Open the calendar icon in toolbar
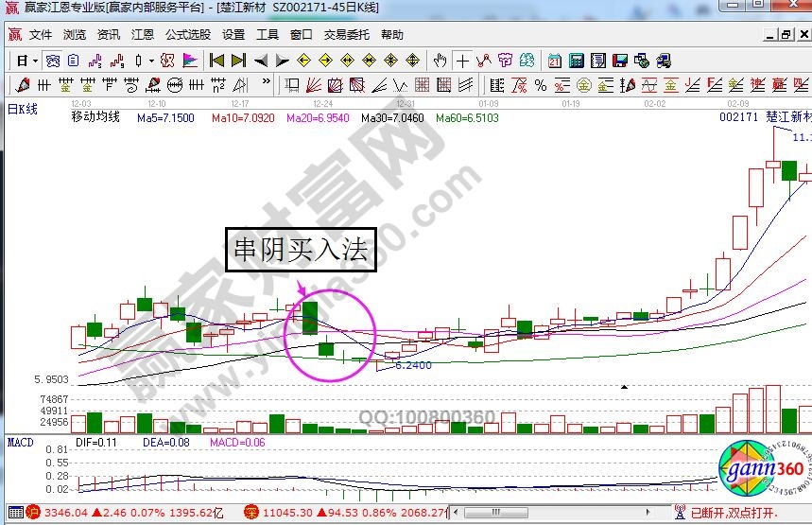Screen dimensions: 812x525 click(553, 61)
